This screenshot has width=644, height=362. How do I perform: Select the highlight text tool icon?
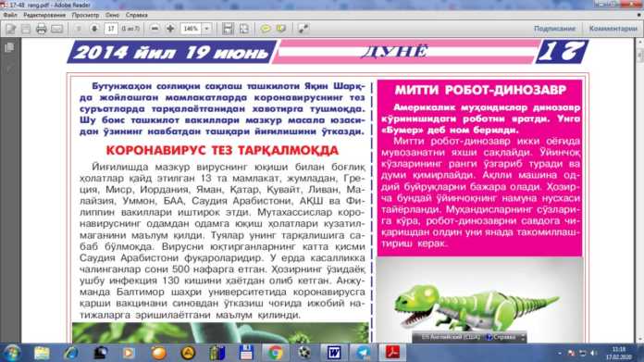(281, 29)
